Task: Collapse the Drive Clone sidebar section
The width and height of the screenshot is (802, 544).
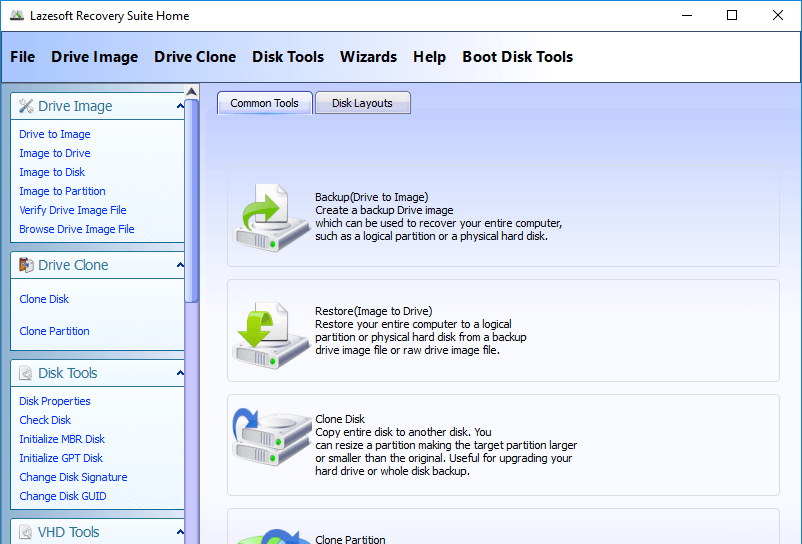Action: pyautogui.click(x=180, y=265)
